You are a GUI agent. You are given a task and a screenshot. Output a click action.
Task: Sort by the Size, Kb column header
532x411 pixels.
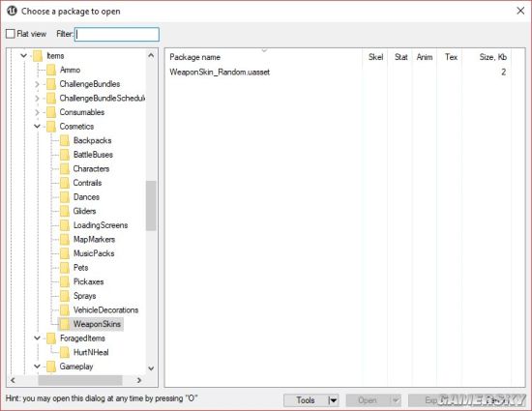(x=492, y=57)
